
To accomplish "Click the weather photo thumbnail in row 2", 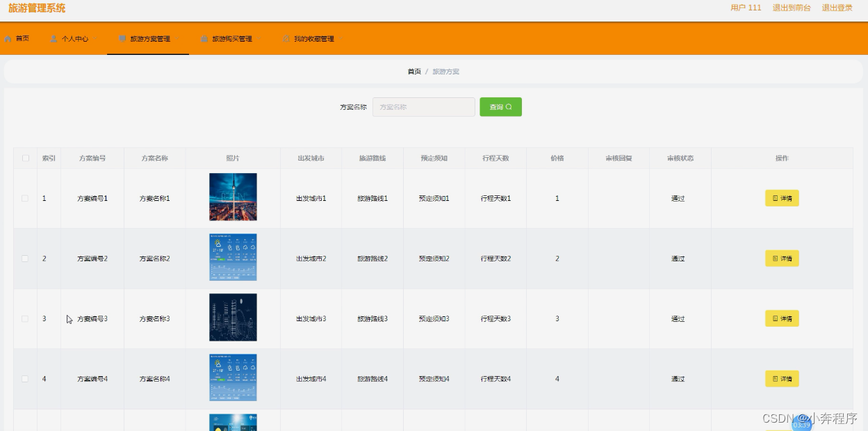I will click(x=233, y=257).
